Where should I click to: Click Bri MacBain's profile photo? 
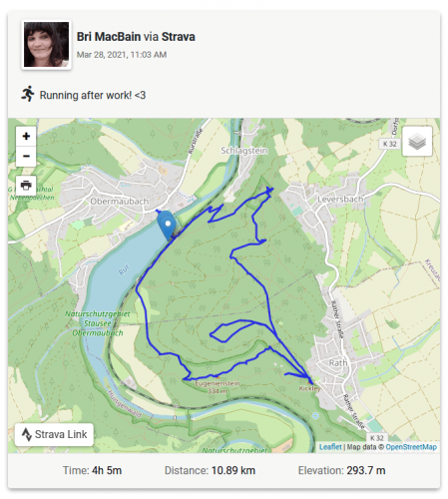(46, 45)
